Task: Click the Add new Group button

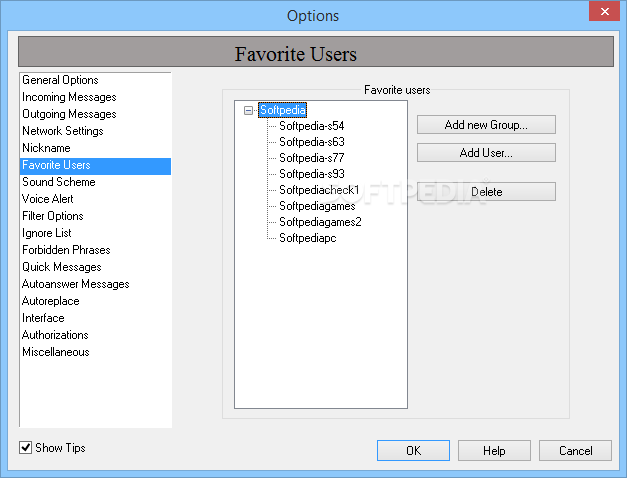Action: [x=486, y=125]
